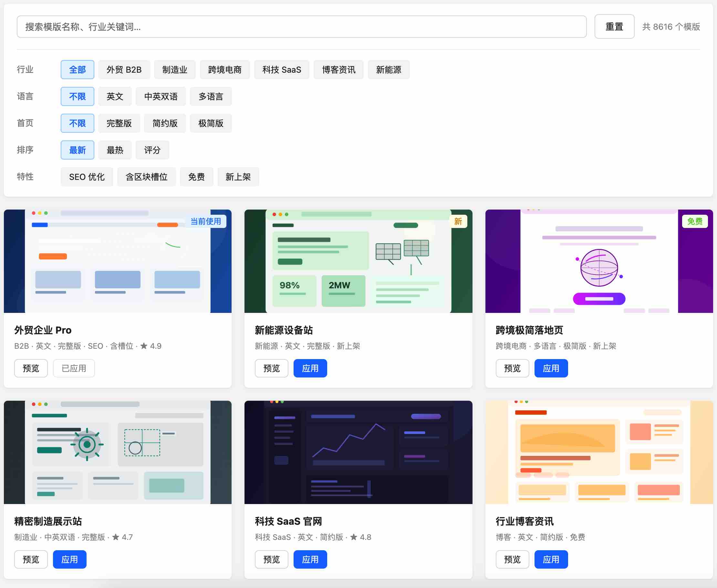Toggle the 免费 feature filter
The height and width of the screenshot is (588, 717).
(197, 177)
